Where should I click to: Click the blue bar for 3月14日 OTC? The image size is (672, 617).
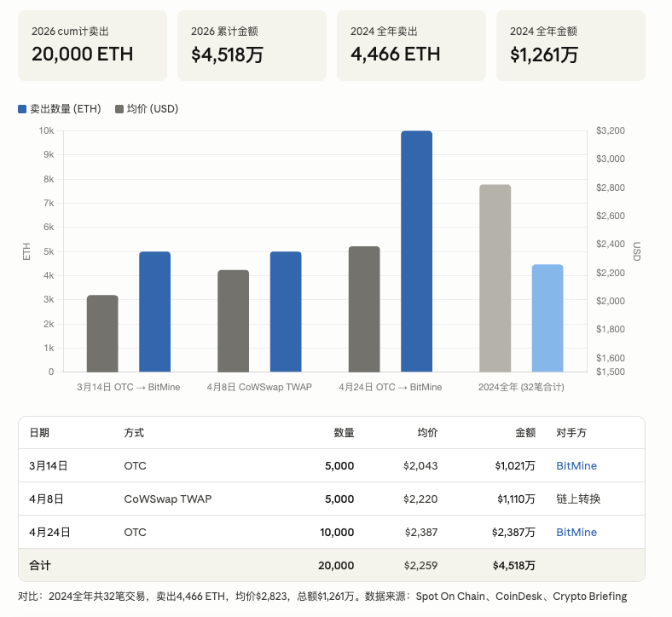(x=154, y=312)
